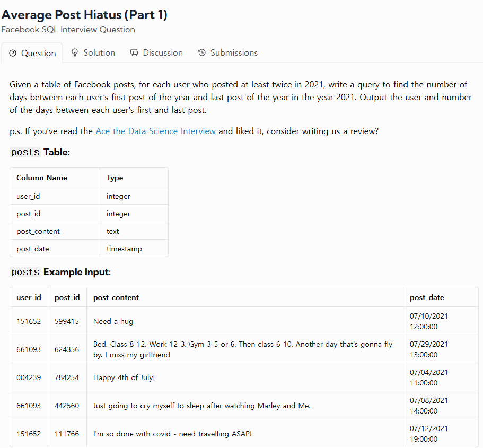This screenshot has width=483, height=448.
Task: Click the chat bubble icon beside Discussion
Action: [134, 52]
